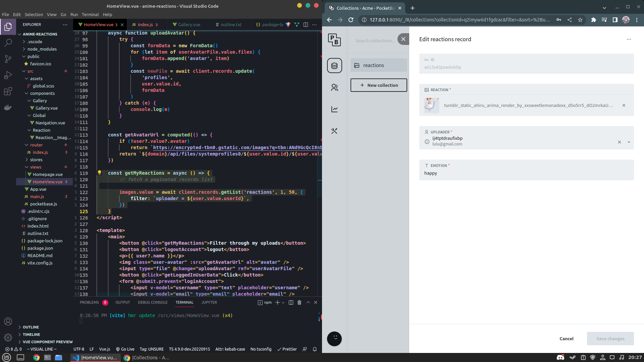This screenshot has height=362, width=644.
Task: Open Extensions view in activity bar
Action: [8, 91]
